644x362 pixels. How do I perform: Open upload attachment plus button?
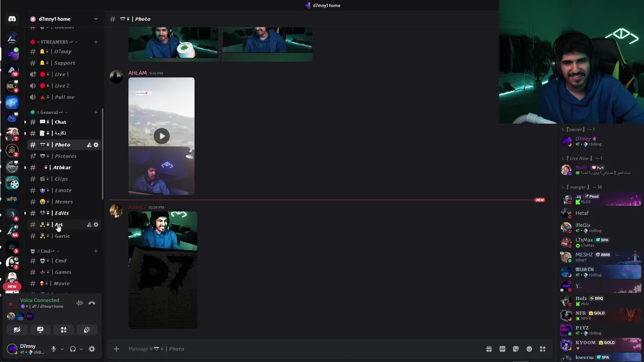(x=116, y=349)
